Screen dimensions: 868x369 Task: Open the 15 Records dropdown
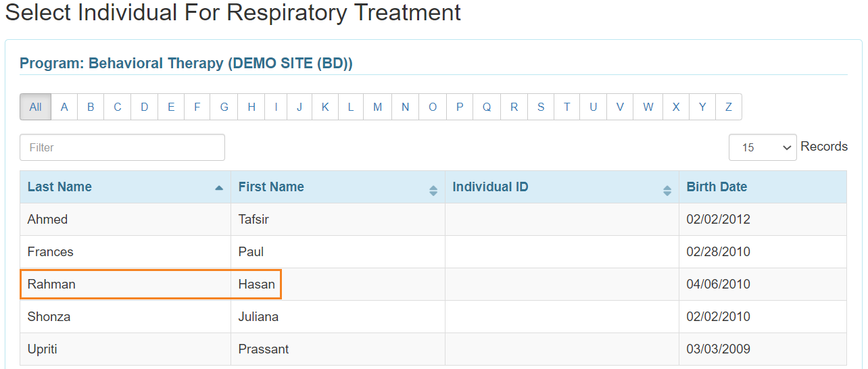point(763,147)
